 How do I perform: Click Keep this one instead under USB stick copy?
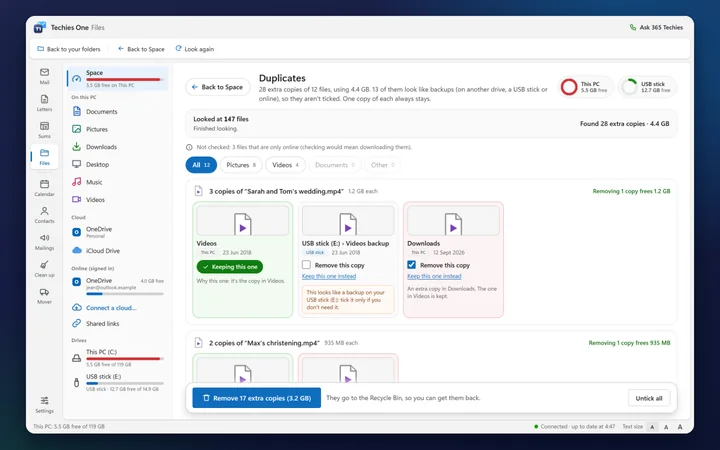tap(329, 276)
